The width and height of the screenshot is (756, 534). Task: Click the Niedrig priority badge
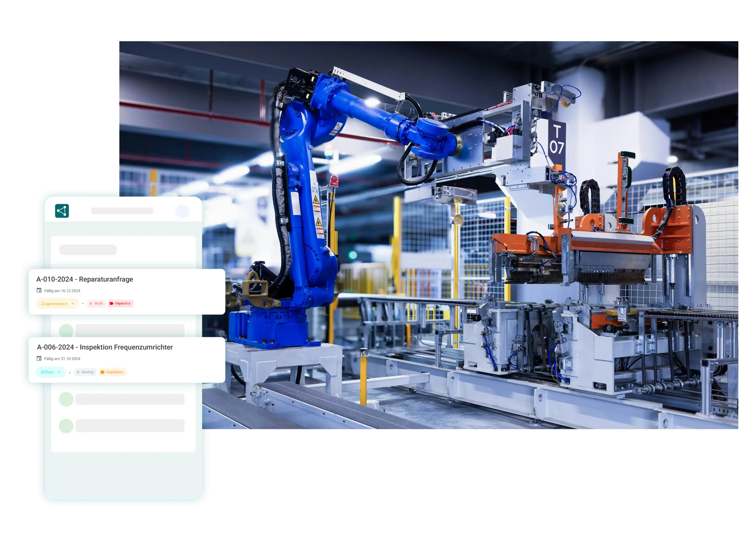pos(85,372)
